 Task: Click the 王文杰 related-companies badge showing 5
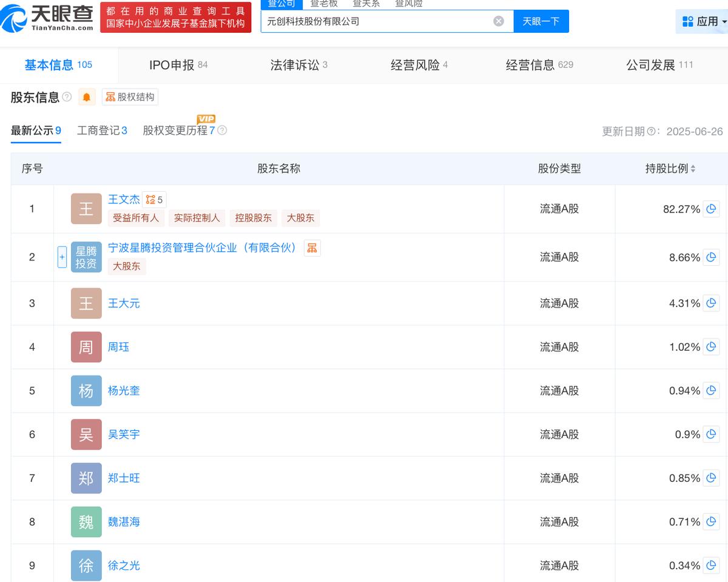pos(154,200)
